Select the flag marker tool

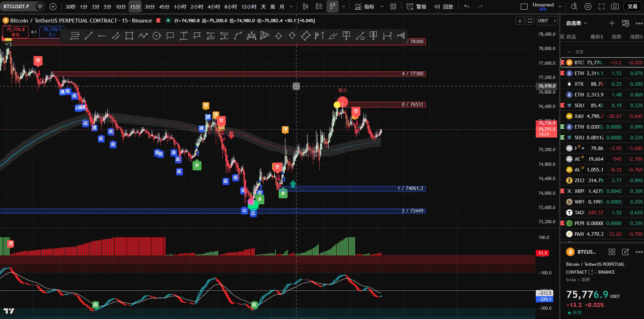coord(197,36)
